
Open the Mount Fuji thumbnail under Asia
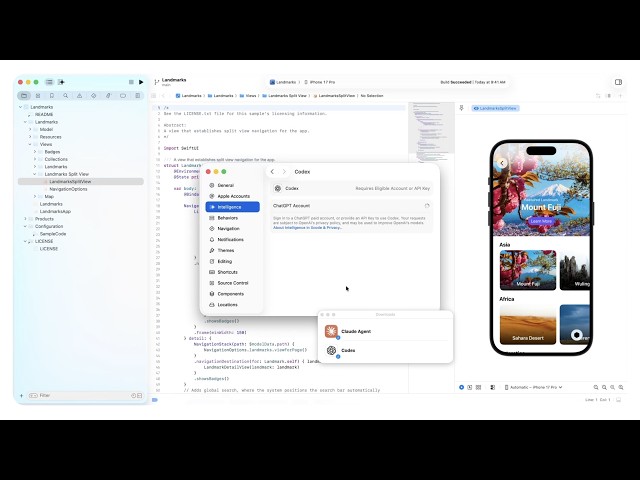(x=528, y=270)
